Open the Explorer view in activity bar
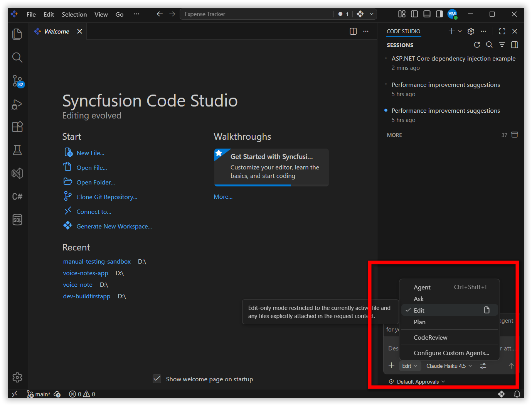 tap(17, 34)
